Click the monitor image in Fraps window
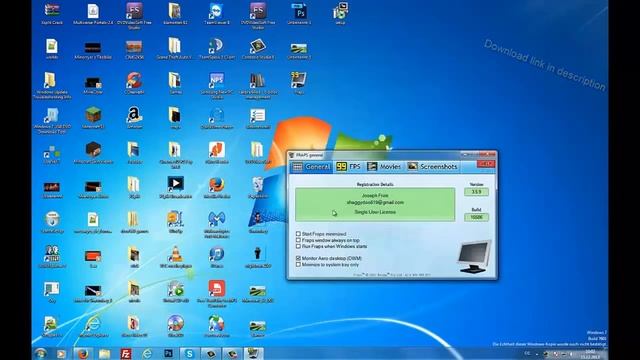 click(473, 256)
